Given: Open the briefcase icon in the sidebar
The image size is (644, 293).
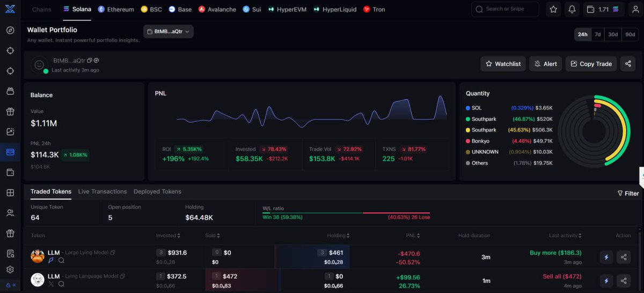Looking at the screenshot, I should point(10,91).
